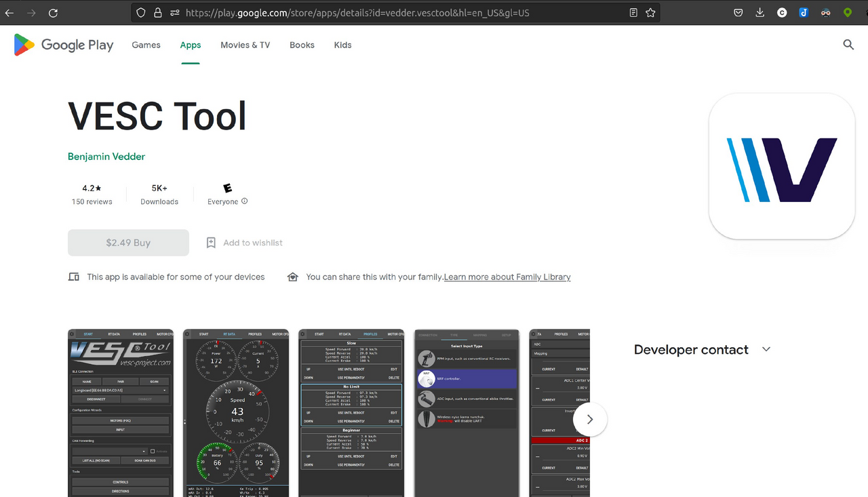Click the family sharing notice text

pos(374,277)
